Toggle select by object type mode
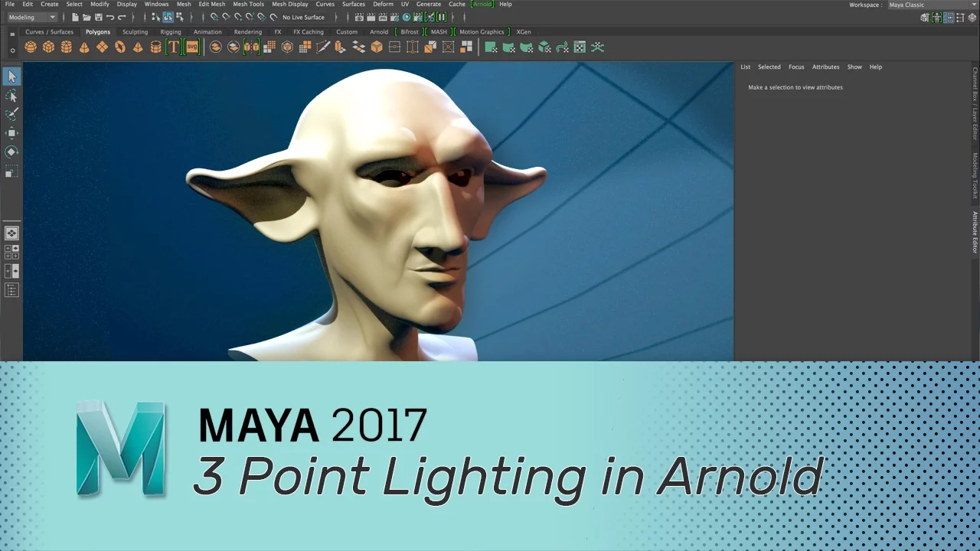Viewport: 980px width, 551px height. click(168, 17)
